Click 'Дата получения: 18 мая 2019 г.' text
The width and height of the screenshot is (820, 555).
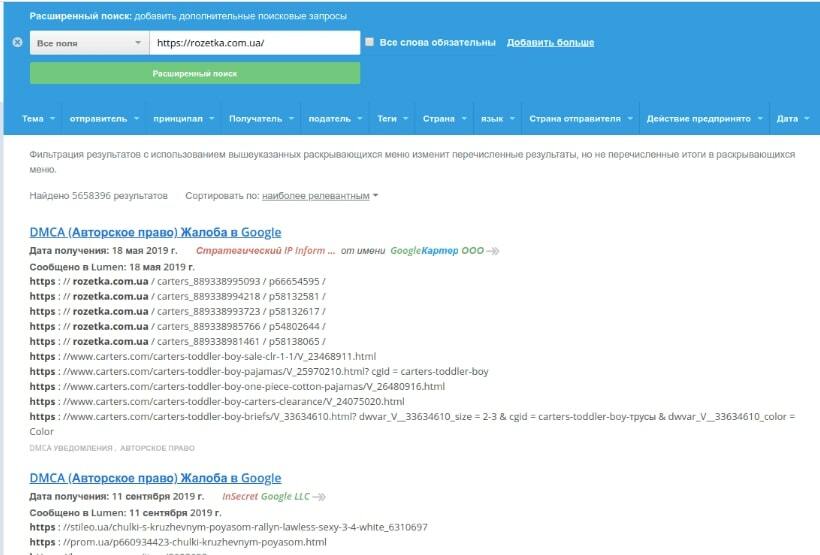(x=104, y=251)
